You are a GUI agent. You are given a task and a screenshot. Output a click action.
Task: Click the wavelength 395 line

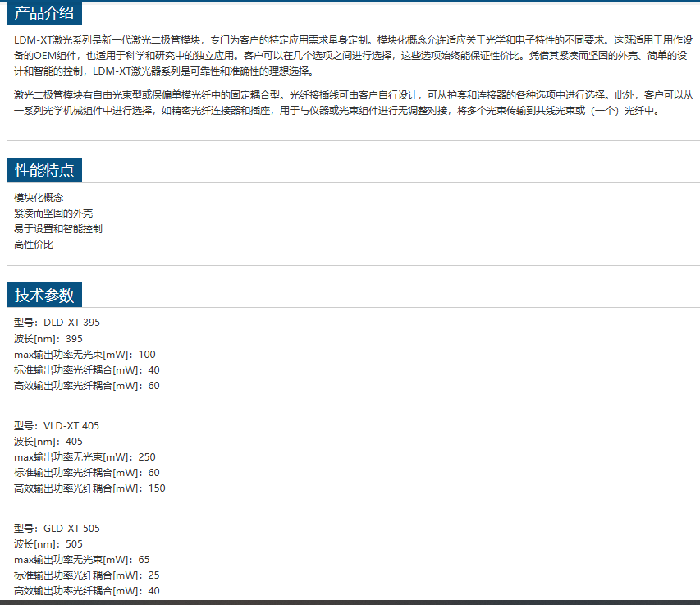coord(48,338)
